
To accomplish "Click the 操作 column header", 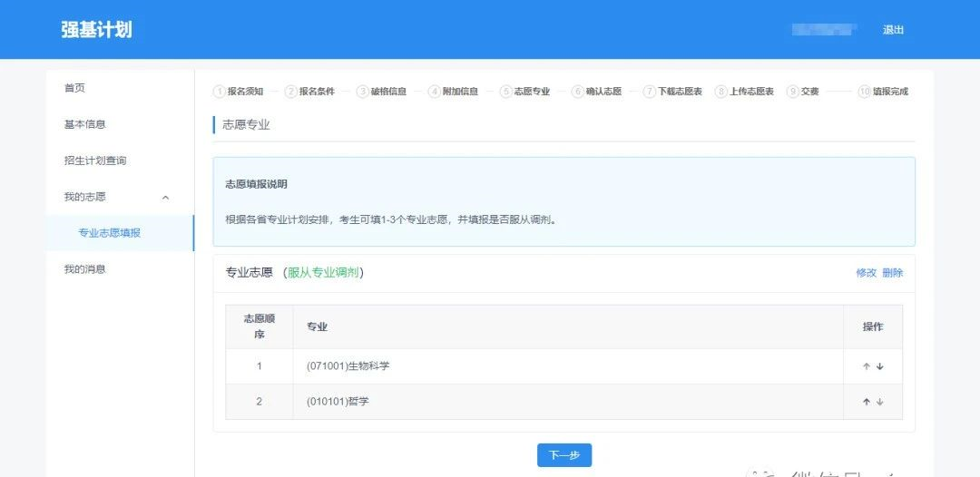I will (x=873, y=326).
